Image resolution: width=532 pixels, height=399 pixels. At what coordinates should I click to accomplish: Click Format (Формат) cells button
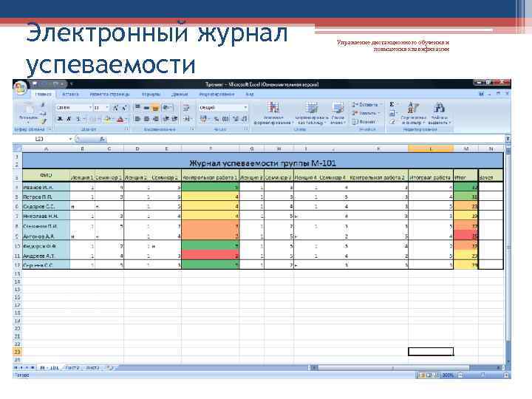(x=364, y=121)
